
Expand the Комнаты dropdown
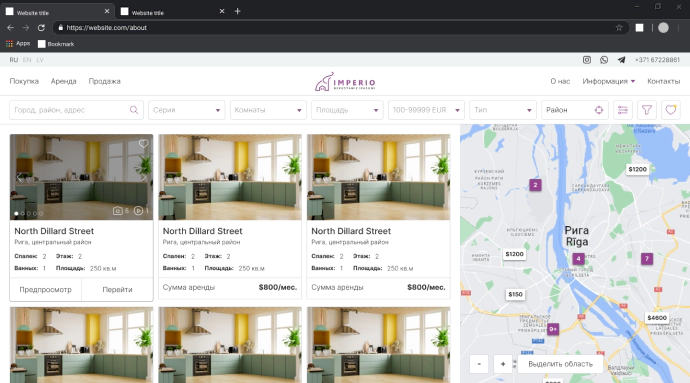click(x=268, y=110)
